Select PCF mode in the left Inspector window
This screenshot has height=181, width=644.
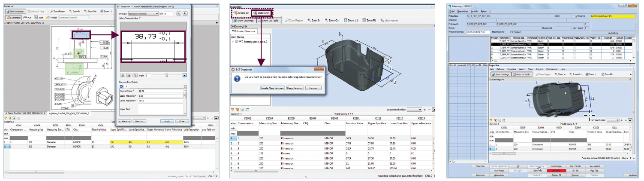(x=27, y=18)
